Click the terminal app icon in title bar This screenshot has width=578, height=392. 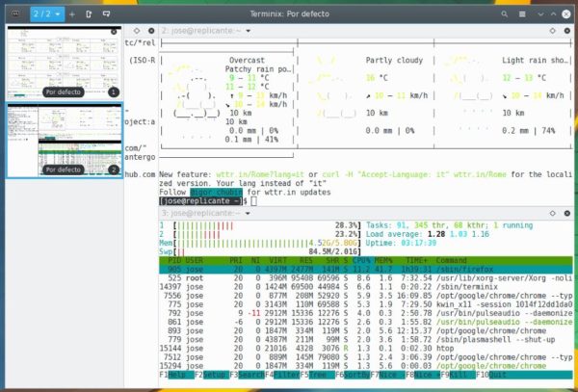15,14
